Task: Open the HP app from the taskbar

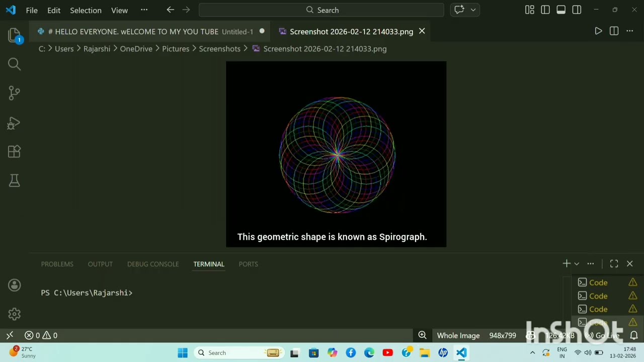Action: coord(443,352)
